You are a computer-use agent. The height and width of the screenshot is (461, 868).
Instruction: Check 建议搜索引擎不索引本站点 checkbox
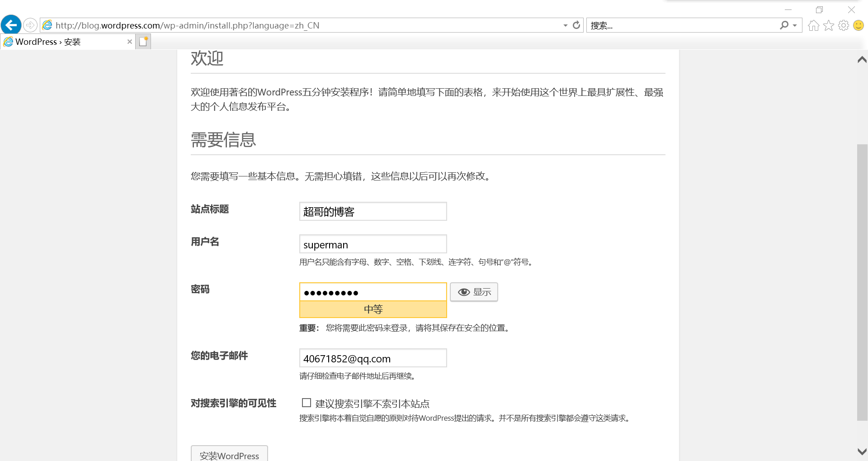pyautogui.click(x=307, y=403)
